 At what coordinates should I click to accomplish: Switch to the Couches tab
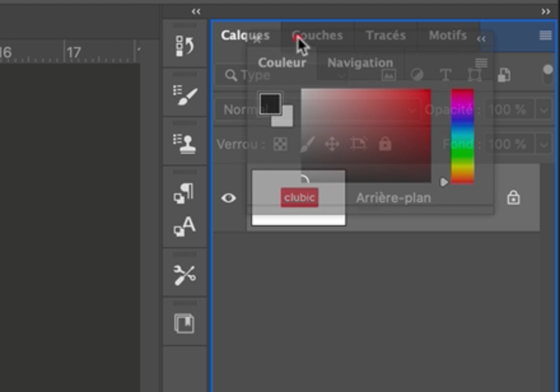click(318, 36)
